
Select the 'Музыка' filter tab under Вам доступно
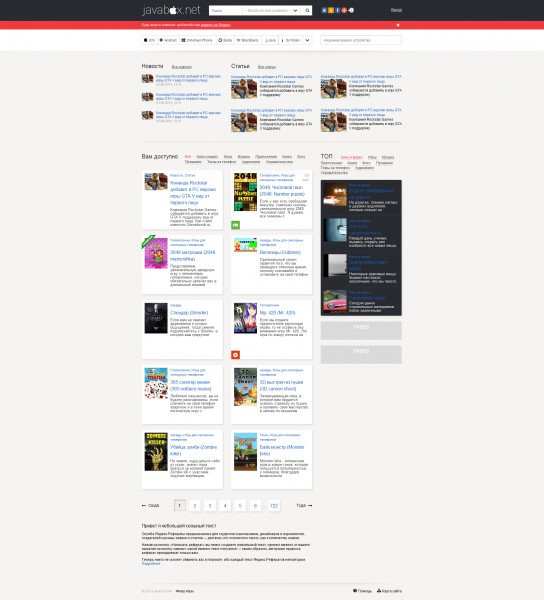(x=244, y=157)
